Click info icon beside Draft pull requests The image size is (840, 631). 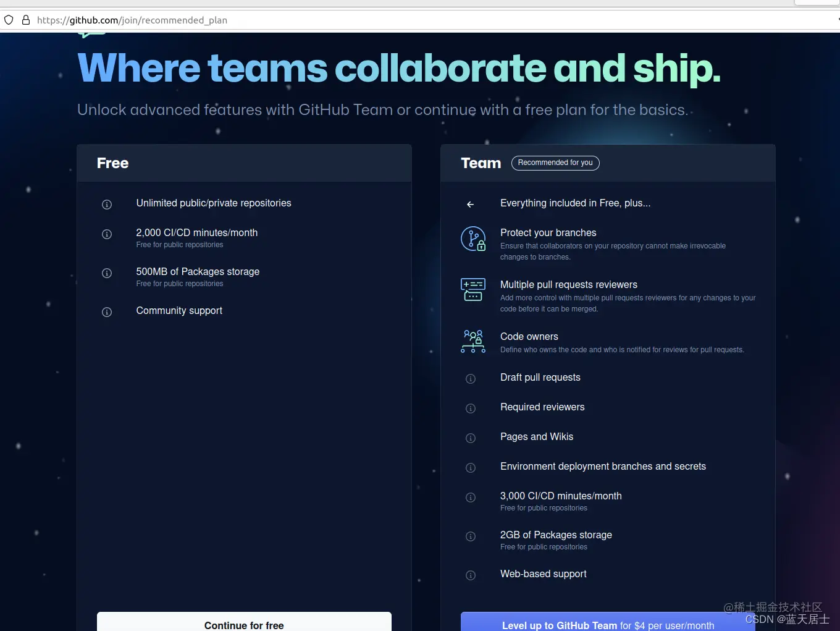coord(471,379)
